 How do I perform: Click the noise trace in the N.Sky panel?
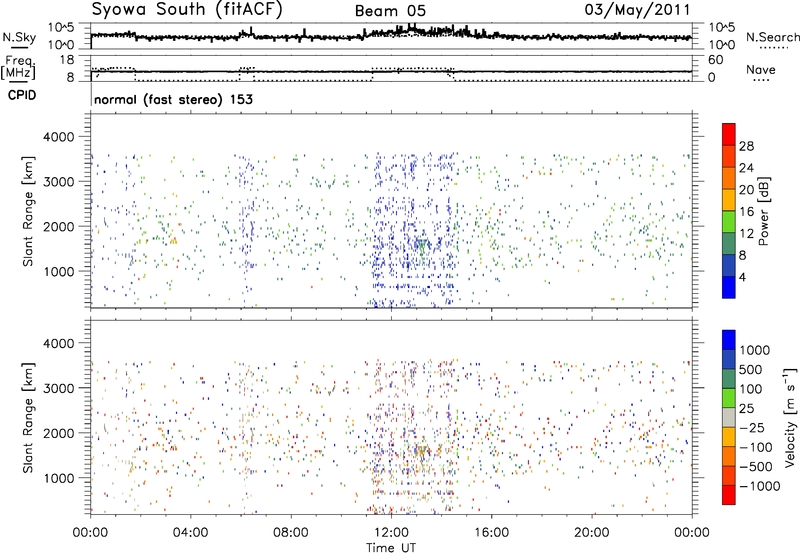click(391, 35)
